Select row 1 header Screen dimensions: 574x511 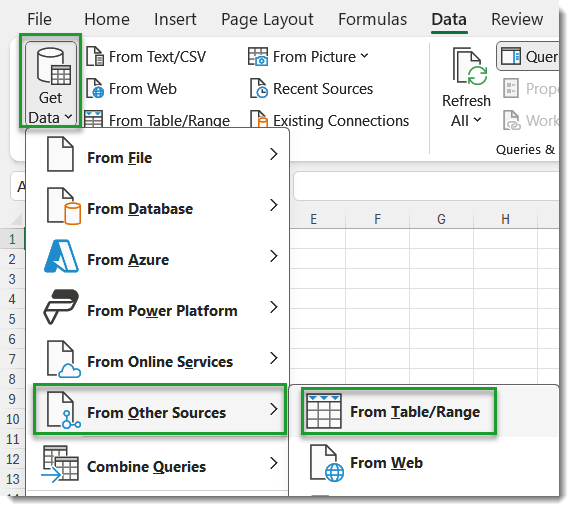coord(12,239)
